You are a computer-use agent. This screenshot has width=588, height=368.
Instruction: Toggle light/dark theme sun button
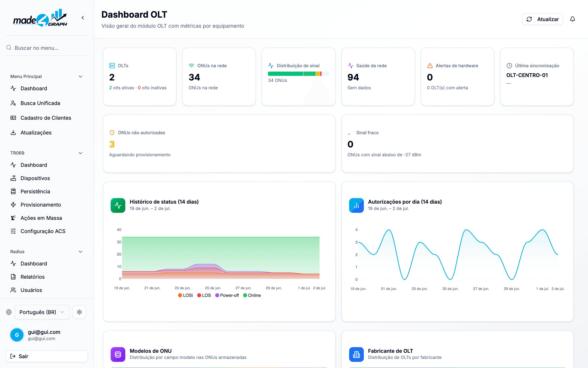point(79,312)
